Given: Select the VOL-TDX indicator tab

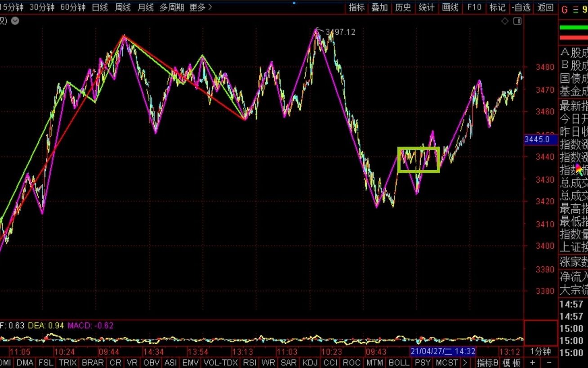Looking at the screenshot, I should pyautogui.click(x=221, y=363).
